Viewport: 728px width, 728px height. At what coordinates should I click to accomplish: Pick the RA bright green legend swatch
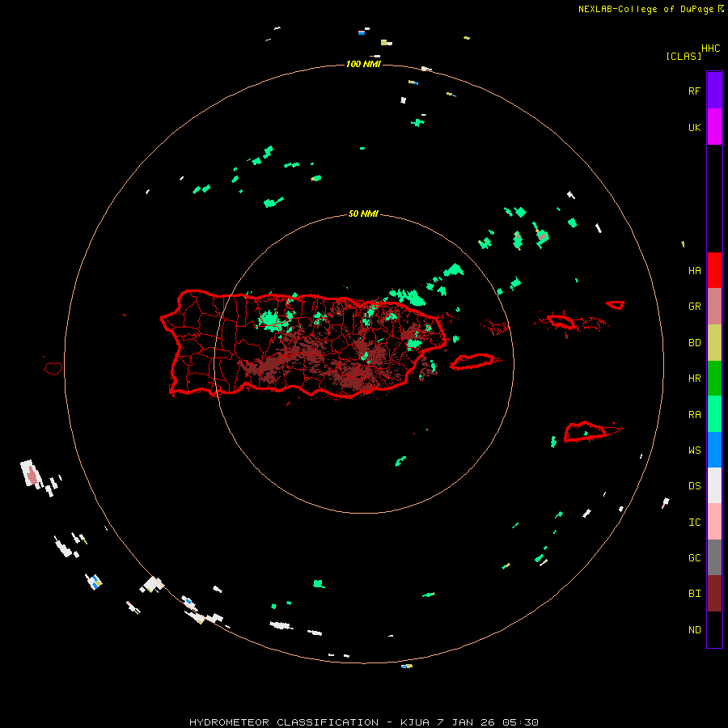pyautogui.click(x=714, y=414)
